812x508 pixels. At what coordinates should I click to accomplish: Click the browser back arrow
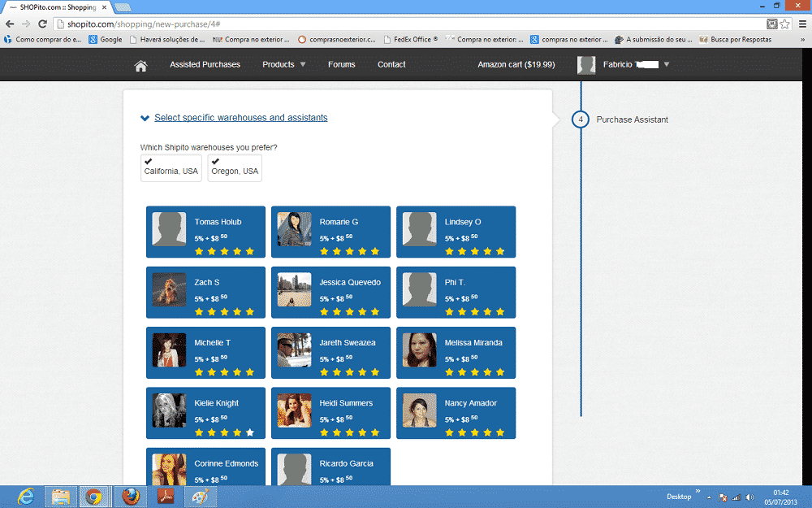(10, 24)
